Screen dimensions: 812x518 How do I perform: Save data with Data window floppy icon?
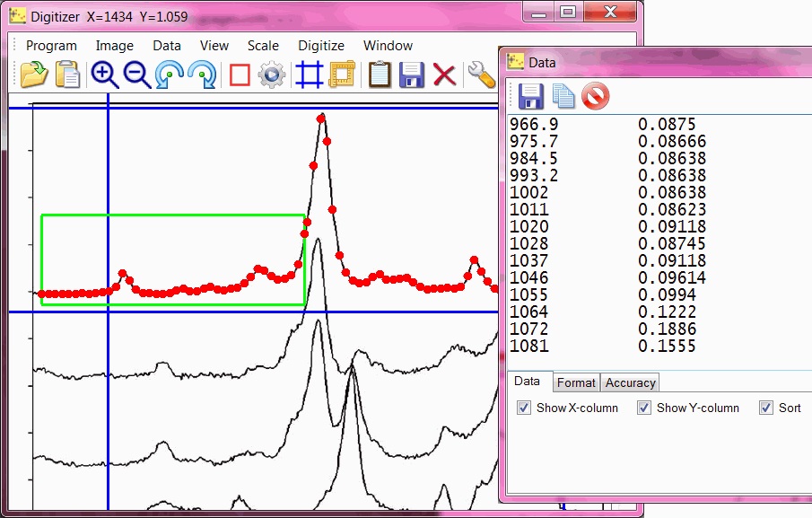531,95
